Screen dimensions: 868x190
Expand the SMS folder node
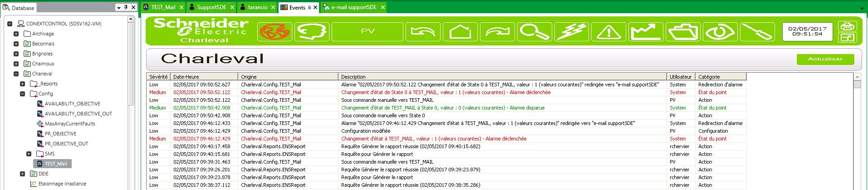coord(29,154)
